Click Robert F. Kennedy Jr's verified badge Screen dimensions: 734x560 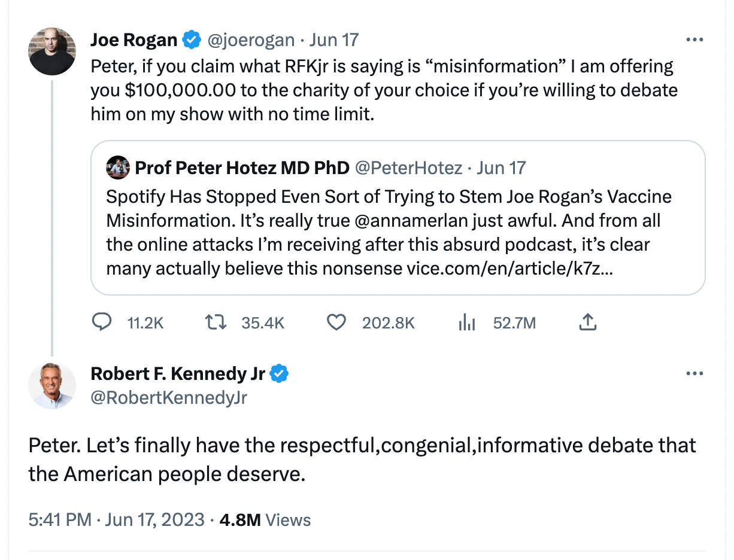[279, 374]
